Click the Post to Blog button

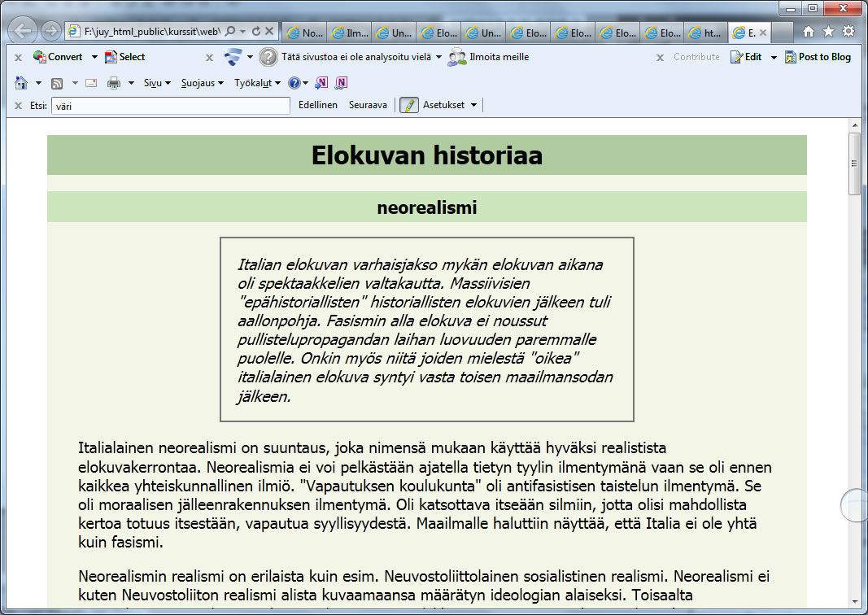818,57
